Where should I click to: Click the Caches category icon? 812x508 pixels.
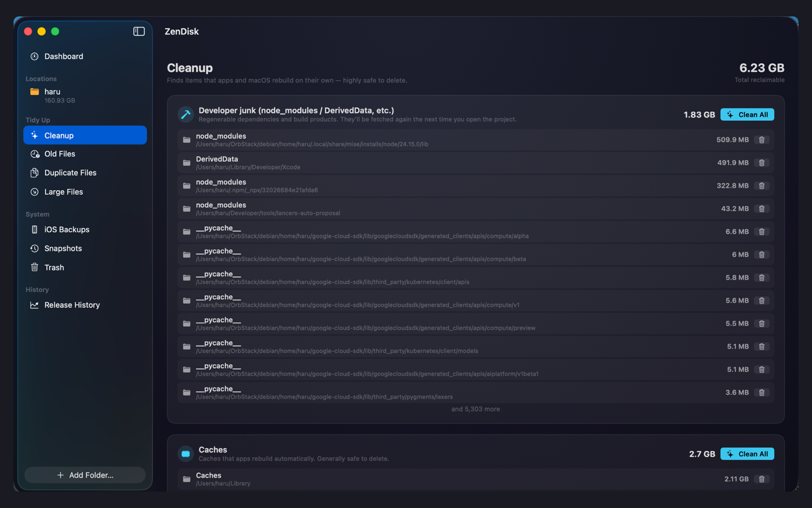point(186,454)
